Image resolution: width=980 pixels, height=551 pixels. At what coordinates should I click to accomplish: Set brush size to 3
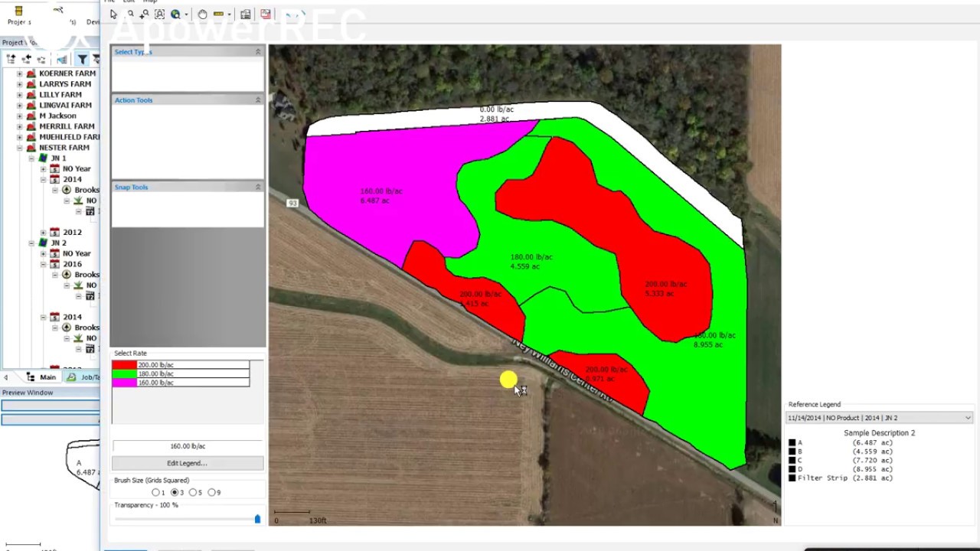(x=175, y=493)
